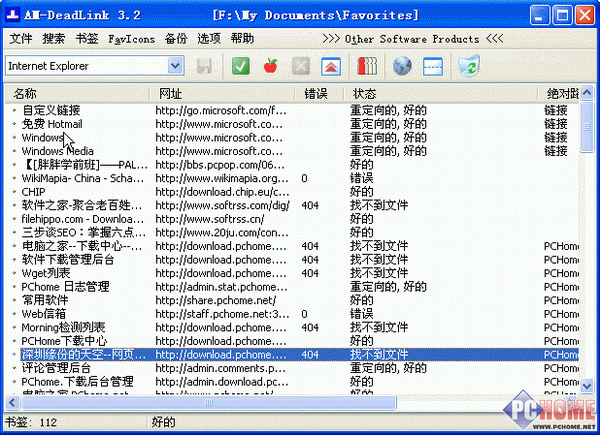Select the Web信箱 bookmark row
This screenshot has height=436, width=600.
click(x=292, y=314)
